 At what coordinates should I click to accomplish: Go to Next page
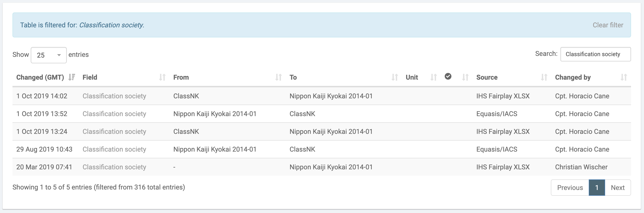[618, 188]
